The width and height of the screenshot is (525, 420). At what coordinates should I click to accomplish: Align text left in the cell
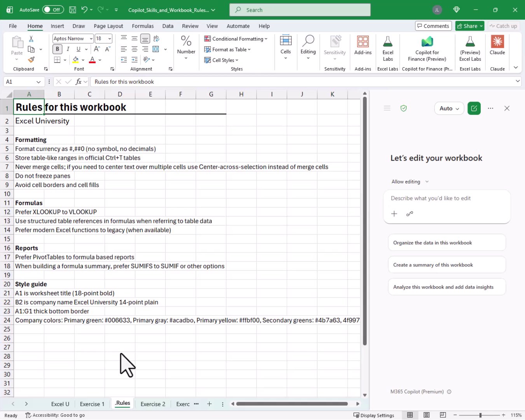click(x=124, y=49)
